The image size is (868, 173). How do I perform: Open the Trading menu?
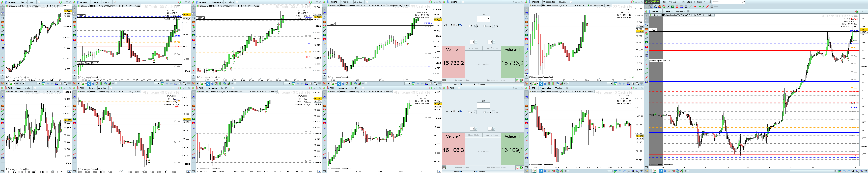[x=682, y=2]
